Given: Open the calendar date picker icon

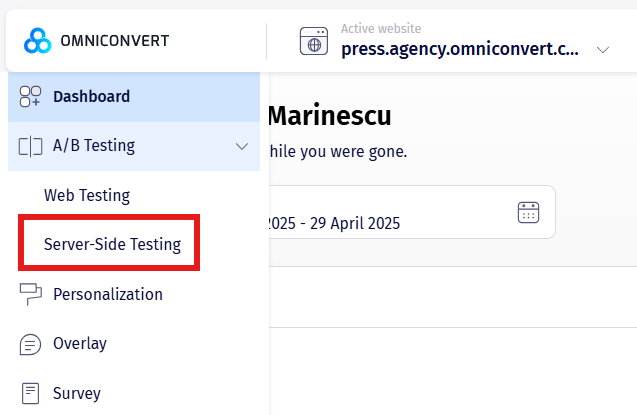Looking at the screenshot, I should (x=528, y=212).
